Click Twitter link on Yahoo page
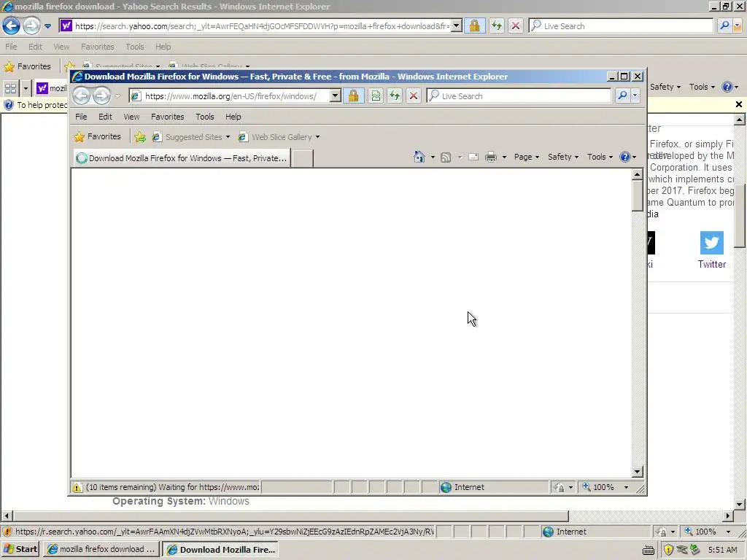 712,264
